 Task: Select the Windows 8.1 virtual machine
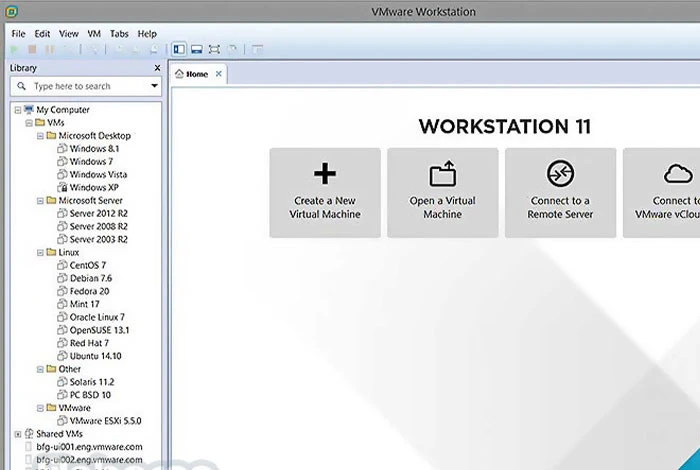(x=88, y=149)
